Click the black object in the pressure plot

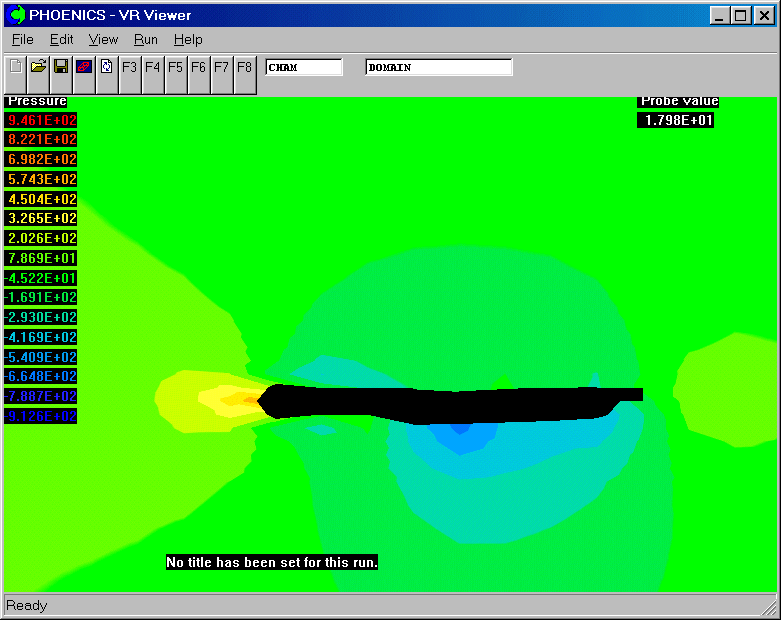450,402
